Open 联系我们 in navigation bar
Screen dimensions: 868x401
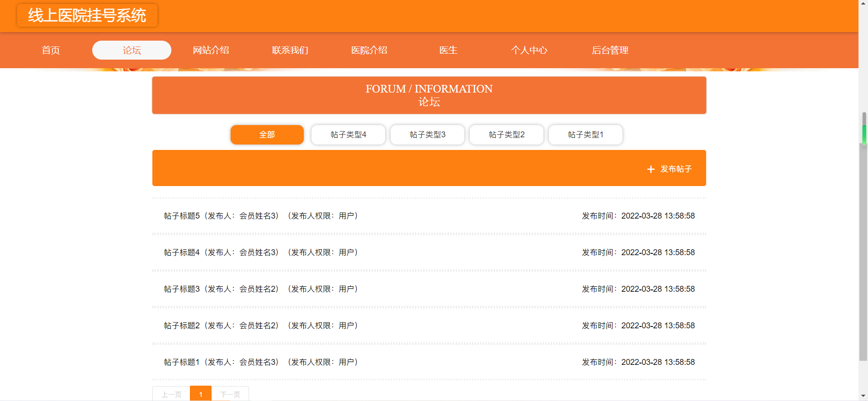pyautogui.click(x=290, y=50)
